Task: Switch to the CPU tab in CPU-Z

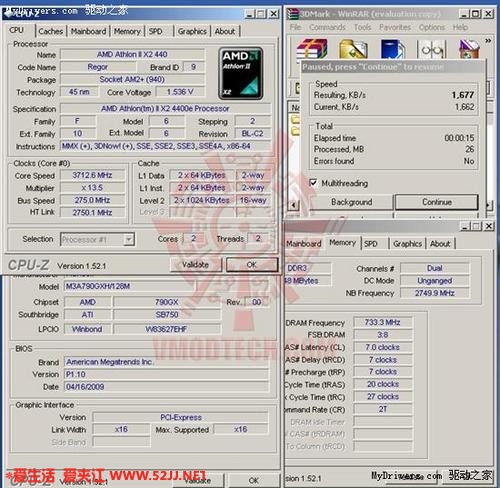Action: (17, 30)
